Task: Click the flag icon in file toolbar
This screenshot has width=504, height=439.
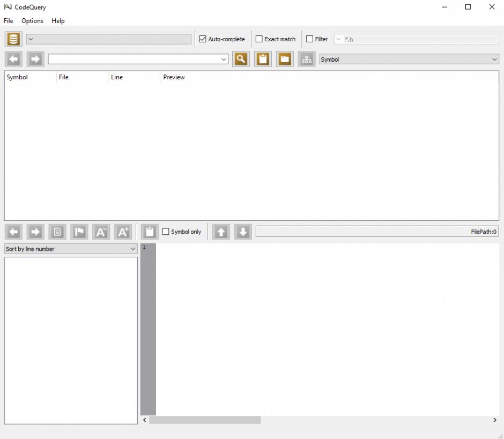Action: pos(79,232)
